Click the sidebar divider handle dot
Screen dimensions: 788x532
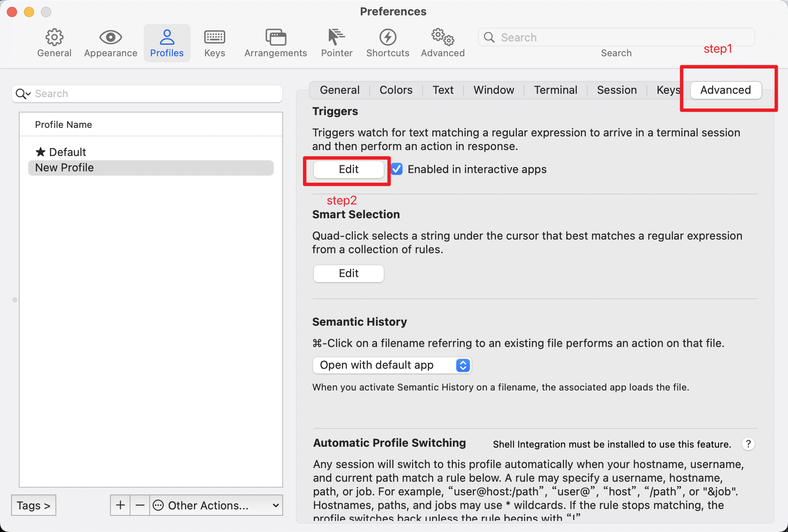15,300
